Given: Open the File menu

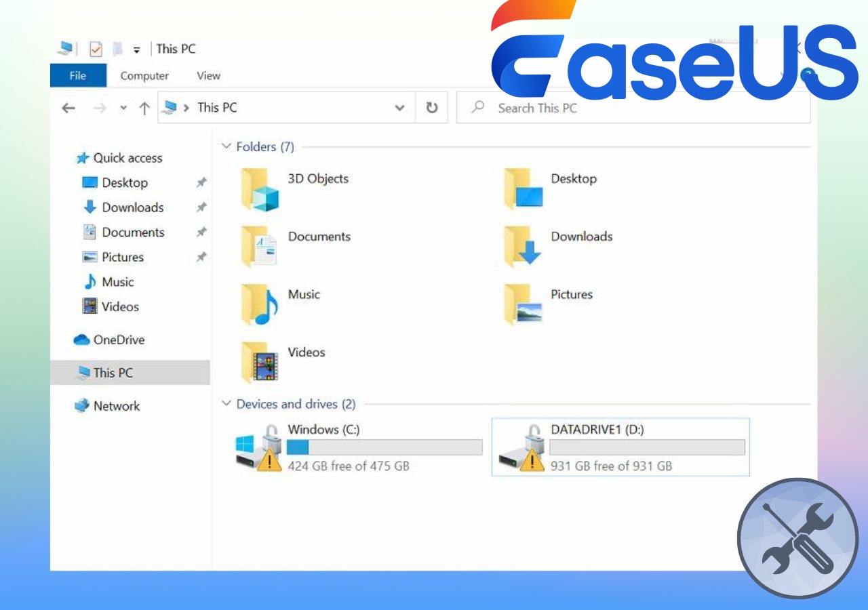Looking at the screenshot, I should (x=78, y=75).
